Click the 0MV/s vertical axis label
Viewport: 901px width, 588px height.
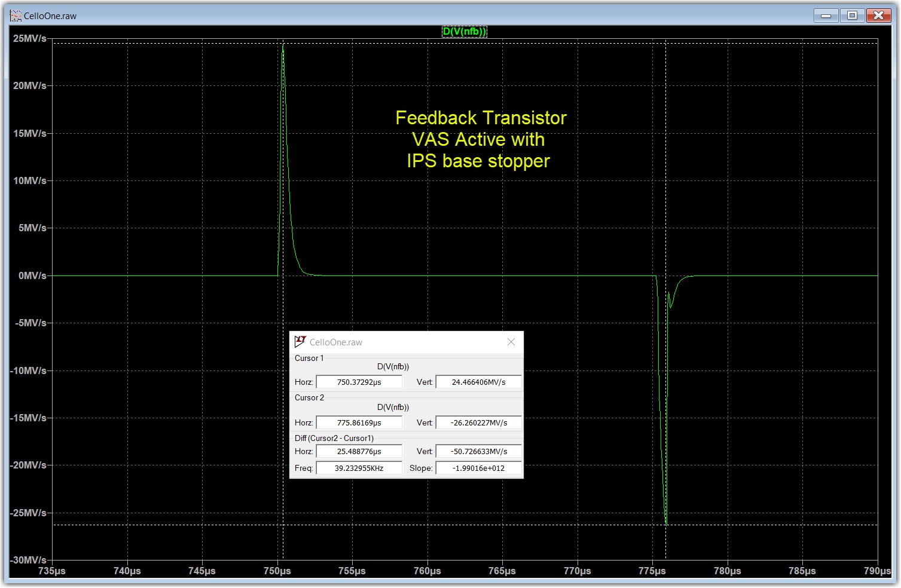32,275
